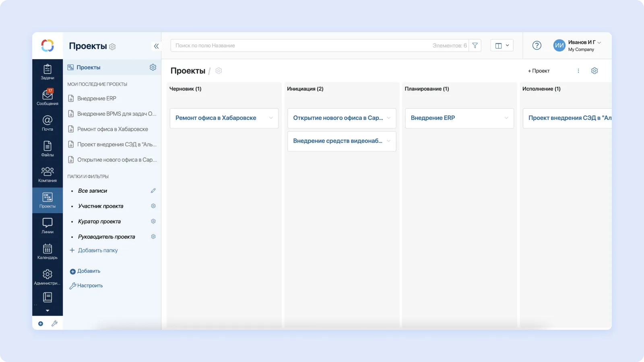Click the filter funnel icon in search
Viewport: 644px width, 362px height.
point(475,45)
